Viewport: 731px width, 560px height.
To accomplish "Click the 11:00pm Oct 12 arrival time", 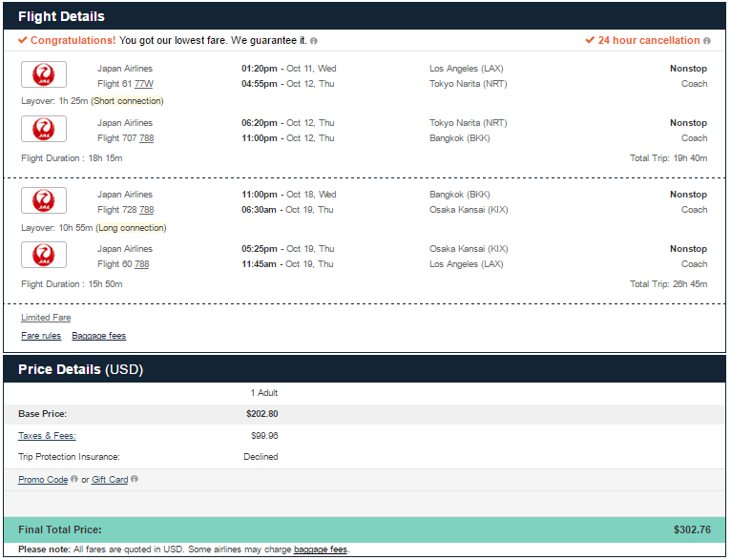I will tap(287, 138).
